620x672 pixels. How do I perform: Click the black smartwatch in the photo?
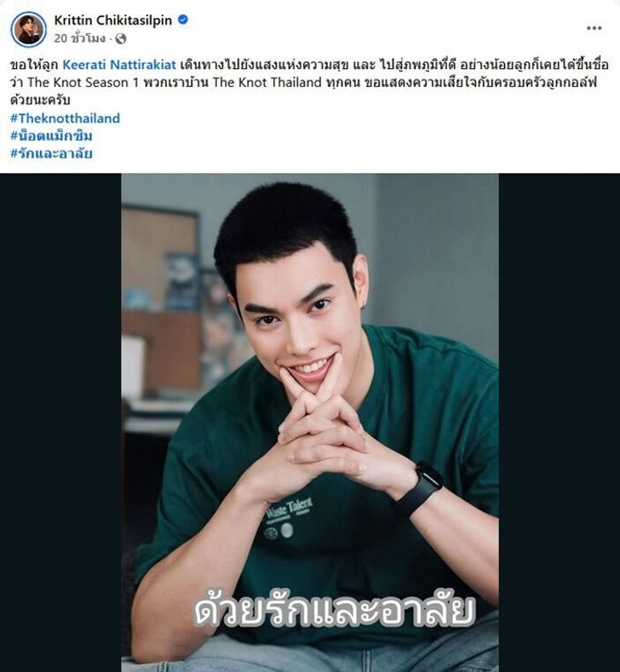tap(420, 489)
